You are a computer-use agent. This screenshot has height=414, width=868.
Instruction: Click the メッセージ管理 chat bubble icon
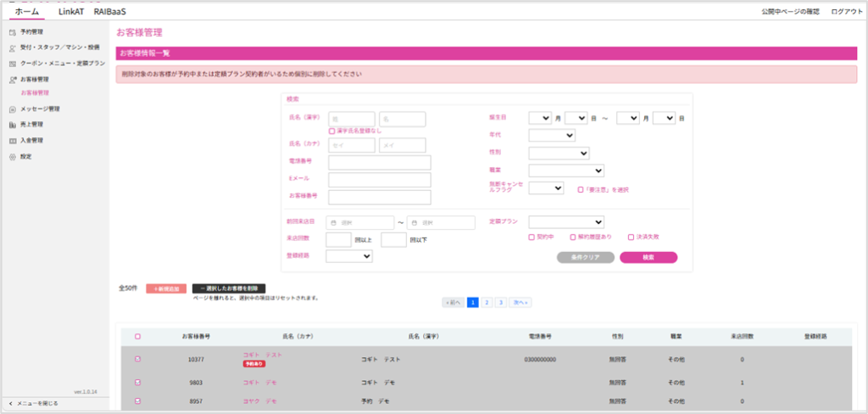coord(12,109)
